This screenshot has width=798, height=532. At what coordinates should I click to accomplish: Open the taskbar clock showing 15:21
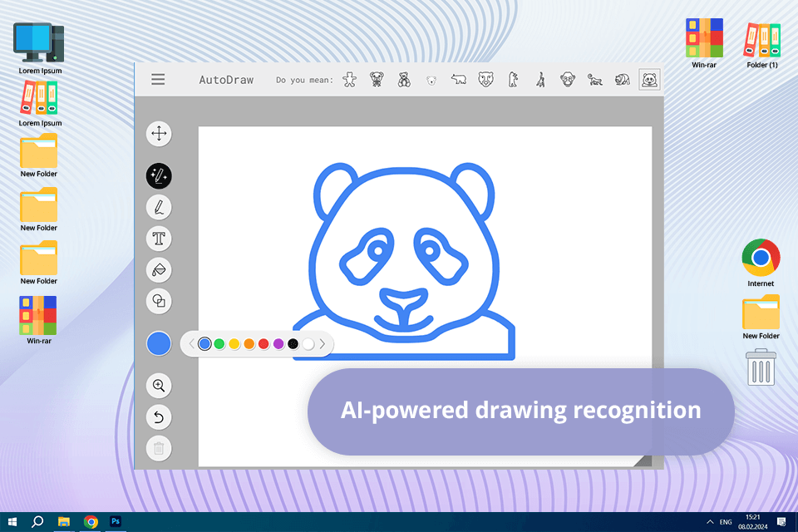point(753,522)
